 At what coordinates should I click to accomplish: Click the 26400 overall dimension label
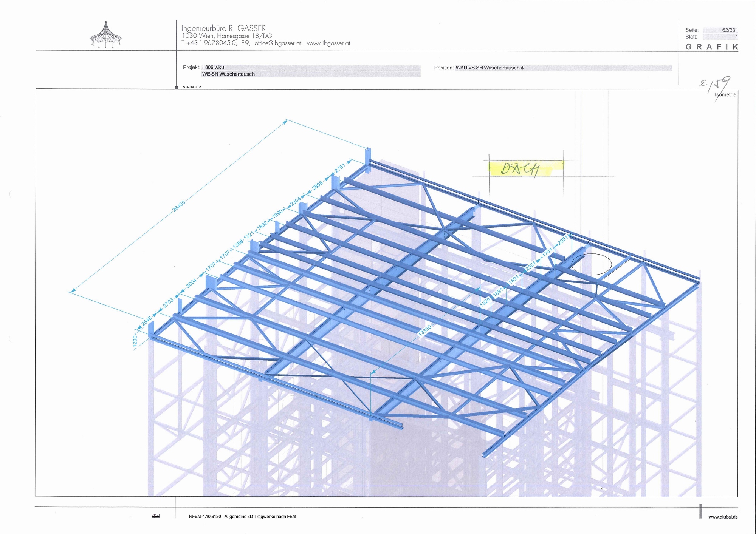click(179, 206)
